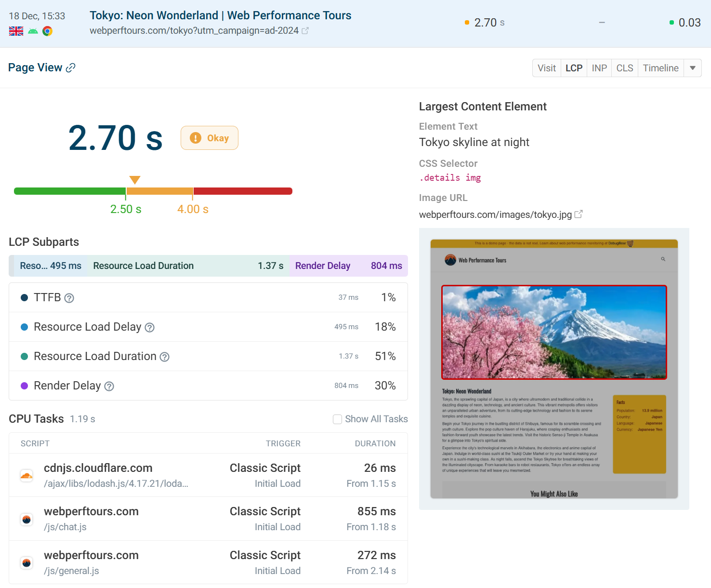
Task: Click the highlighted LCP image in the page preview
Action: point(553,332)
